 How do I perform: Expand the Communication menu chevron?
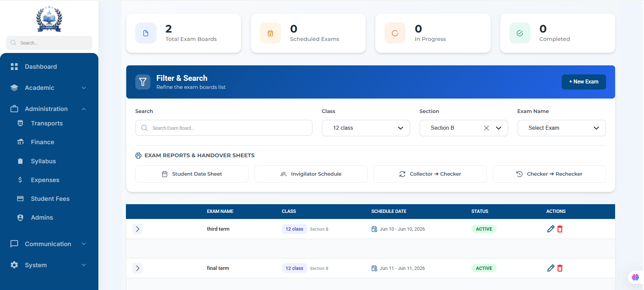click(x=84, y=244)
